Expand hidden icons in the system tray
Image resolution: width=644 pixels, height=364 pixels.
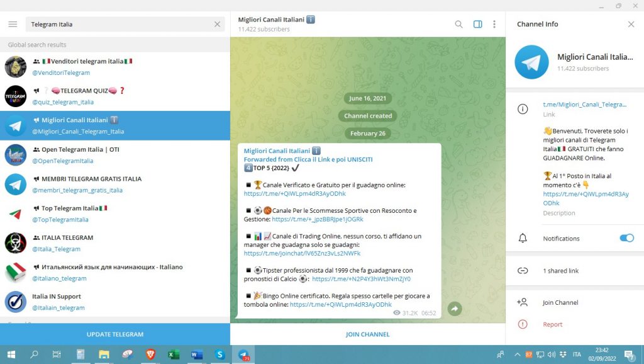point(517,355)
